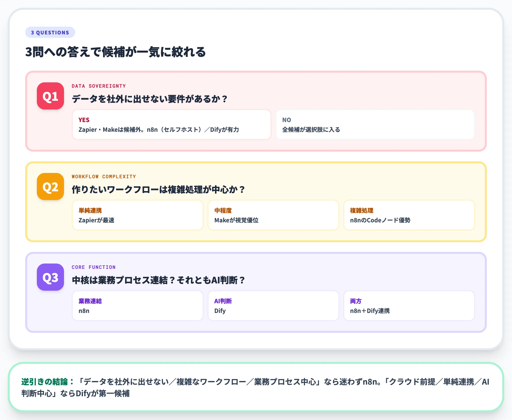The width and height of the screenshot is (512, 420).
Task: Click the red Q1 badge
Action: (x=50, y=96)
